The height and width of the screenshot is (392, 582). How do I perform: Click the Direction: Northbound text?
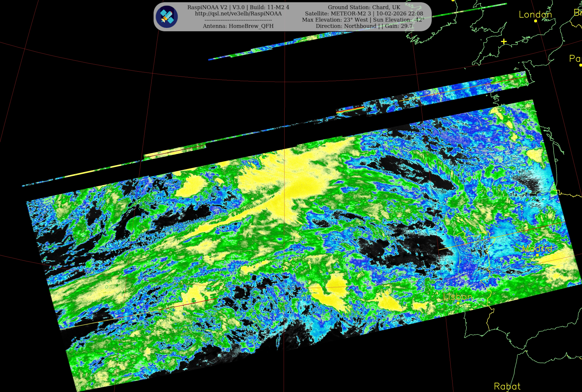(346, 26)
